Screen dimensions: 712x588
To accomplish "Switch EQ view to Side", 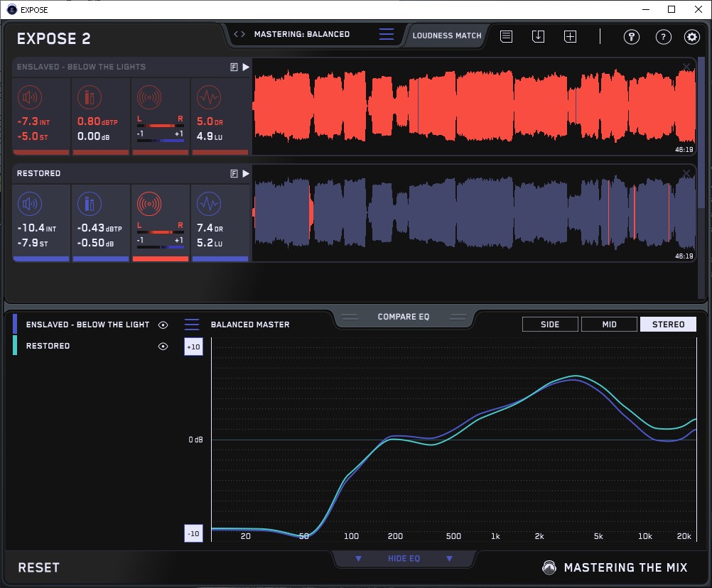I will [x=551, y=325].
